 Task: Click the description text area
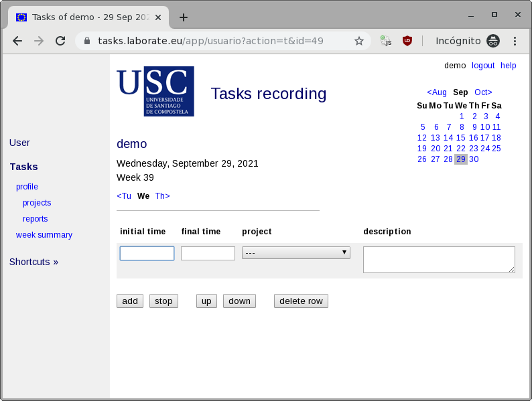pyautogui.click(x=439, y=259)
